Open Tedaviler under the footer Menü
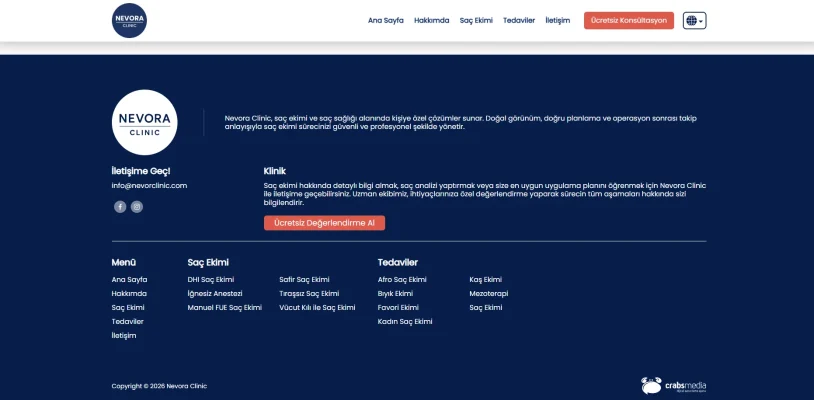 (128, 322)
